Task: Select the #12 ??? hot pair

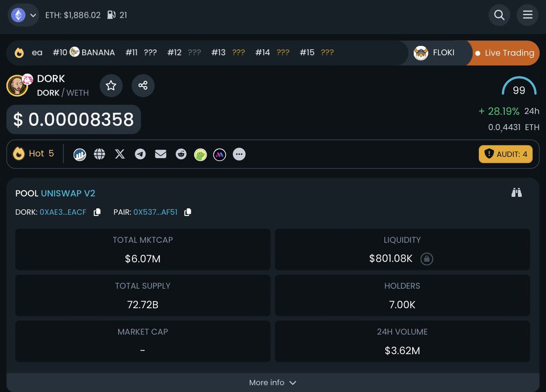Action: coord(184,52)
